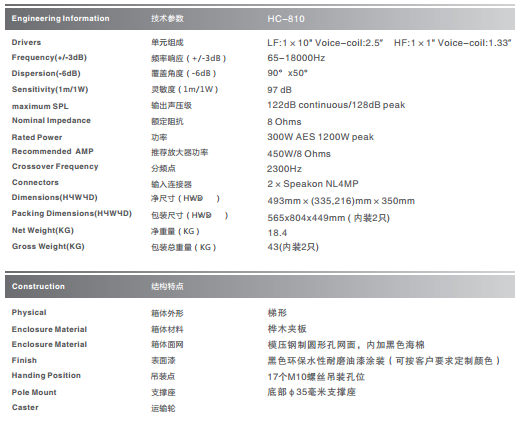Click the Construction section header

tap(38, 286)
